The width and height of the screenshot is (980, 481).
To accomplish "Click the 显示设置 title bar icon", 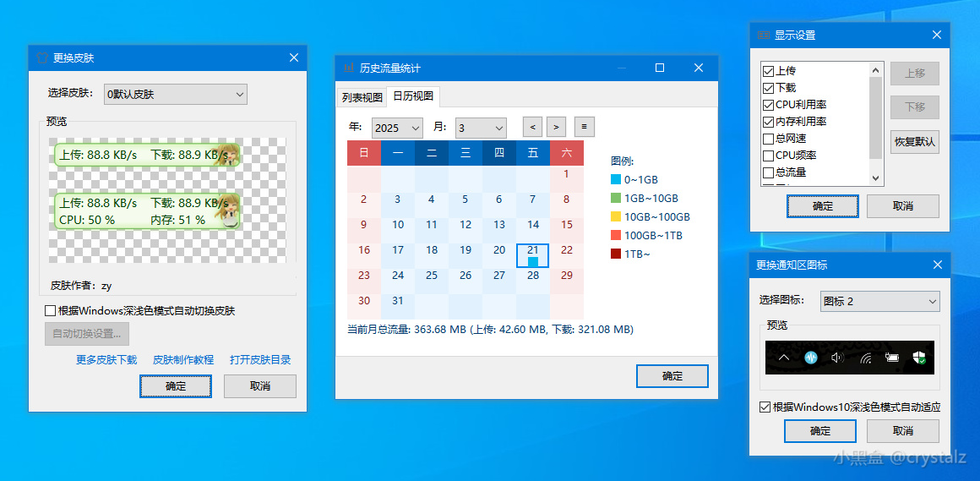I will click(763, 36).
